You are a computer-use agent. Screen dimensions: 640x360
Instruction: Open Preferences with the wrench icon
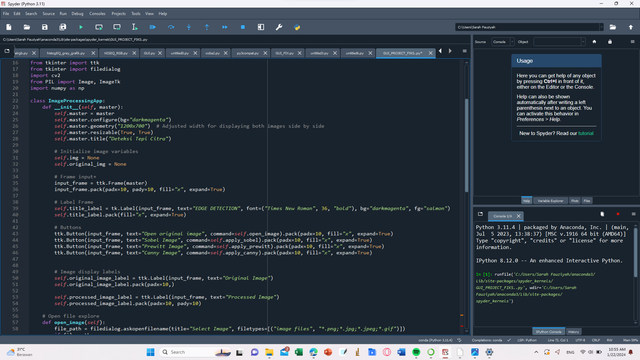pyautogui.click(x=279, y=27)
